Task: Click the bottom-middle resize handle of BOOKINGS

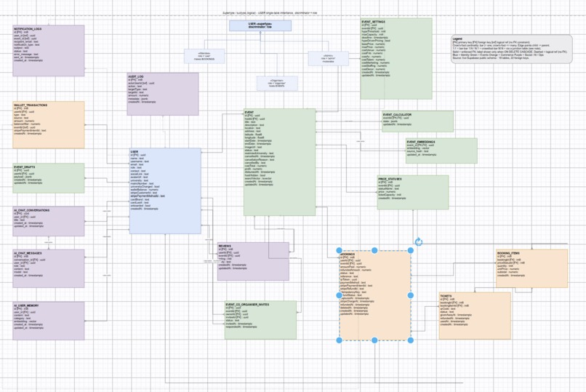Action: coord(374,340)
